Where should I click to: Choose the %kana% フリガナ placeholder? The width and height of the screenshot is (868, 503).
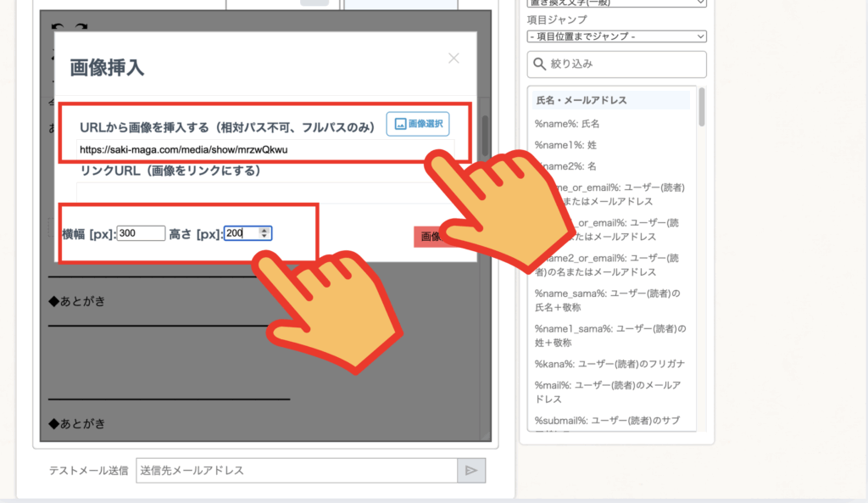pos(609,364)
